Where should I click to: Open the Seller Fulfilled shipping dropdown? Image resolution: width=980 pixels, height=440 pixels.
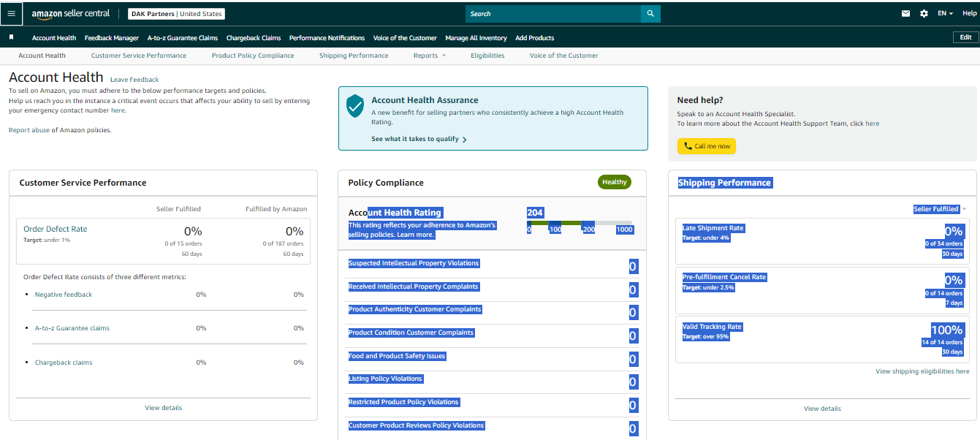click(x=940, y=209)
